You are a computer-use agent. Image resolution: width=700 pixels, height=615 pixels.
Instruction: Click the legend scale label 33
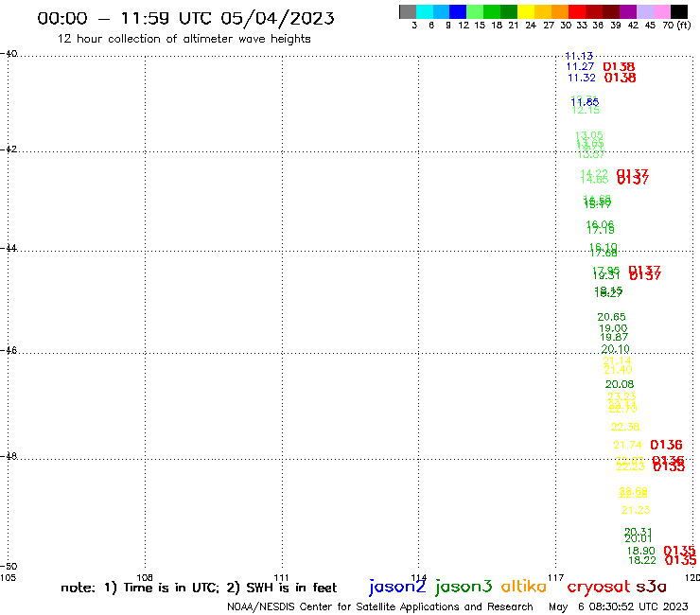(582, 25)
